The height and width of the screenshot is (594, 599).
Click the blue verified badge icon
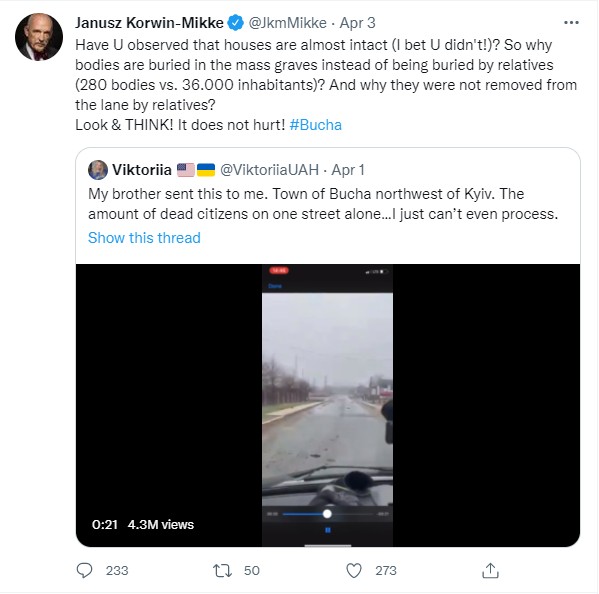click(236, 23)
